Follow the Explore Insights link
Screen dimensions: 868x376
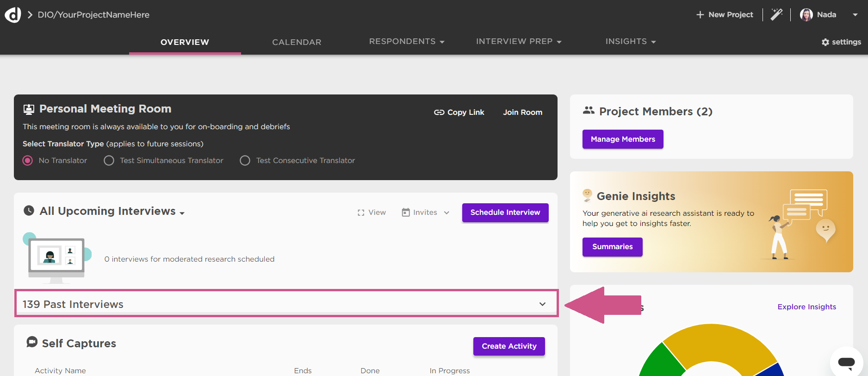[x=806, y=307]
